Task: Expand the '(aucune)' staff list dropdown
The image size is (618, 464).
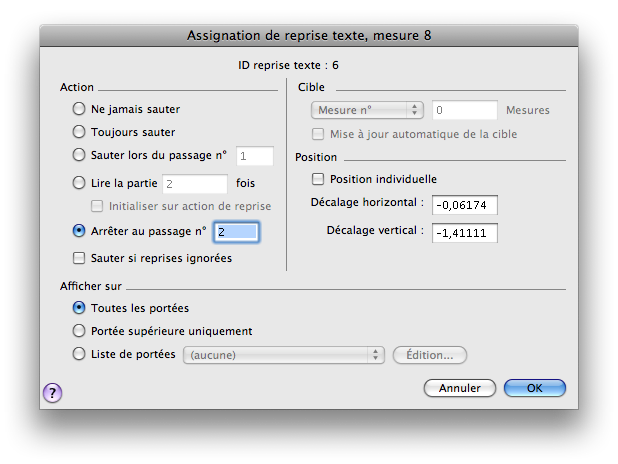Action: coord(284,354)
